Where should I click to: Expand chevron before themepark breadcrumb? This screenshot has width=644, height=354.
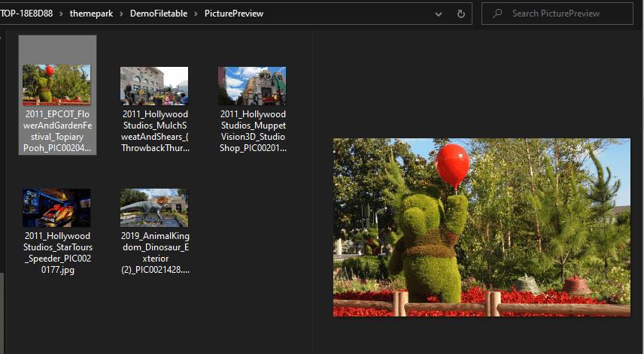61,14
